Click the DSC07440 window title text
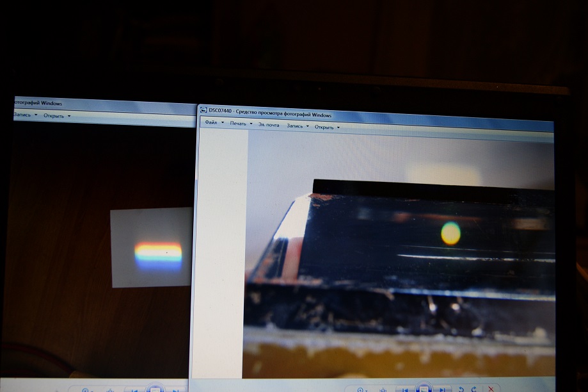The height and width of the screenshot is (392, 588). tap(270, 113)
